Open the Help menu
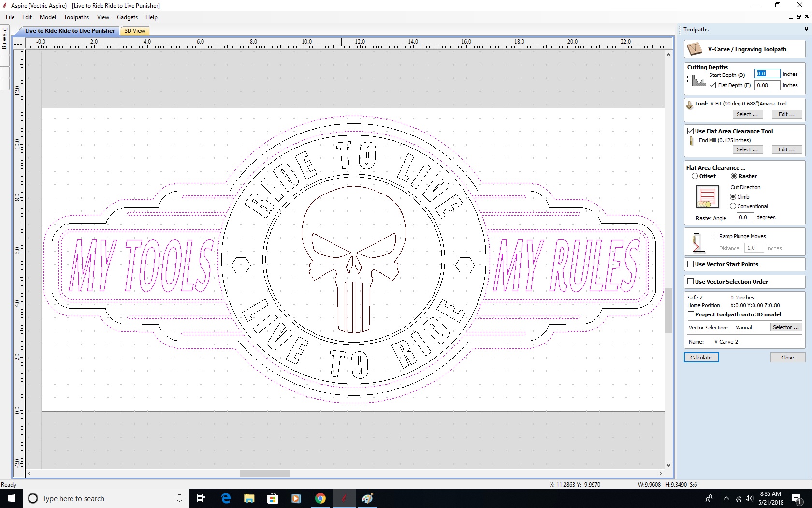 151,17
